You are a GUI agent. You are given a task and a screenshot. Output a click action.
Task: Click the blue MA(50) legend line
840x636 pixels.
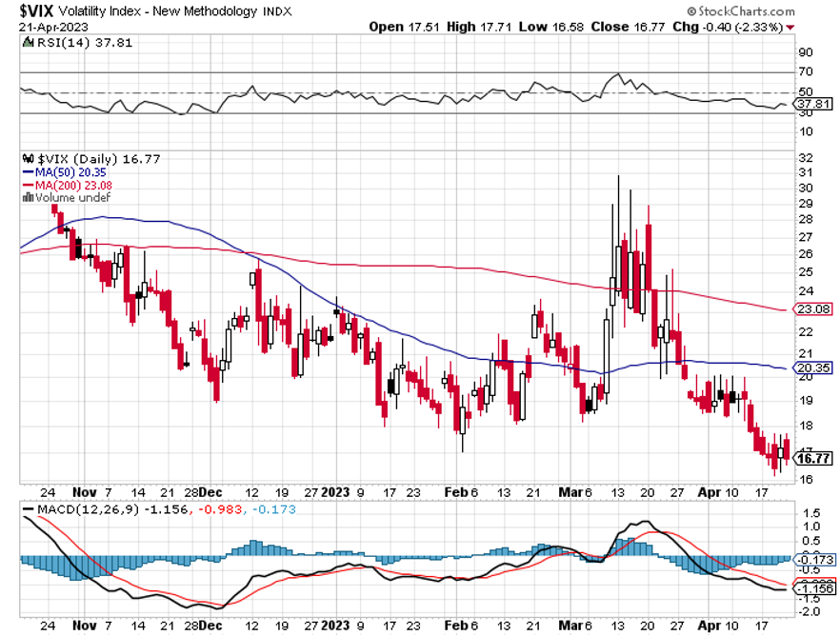pyautogui.click(x=29, y=172)
